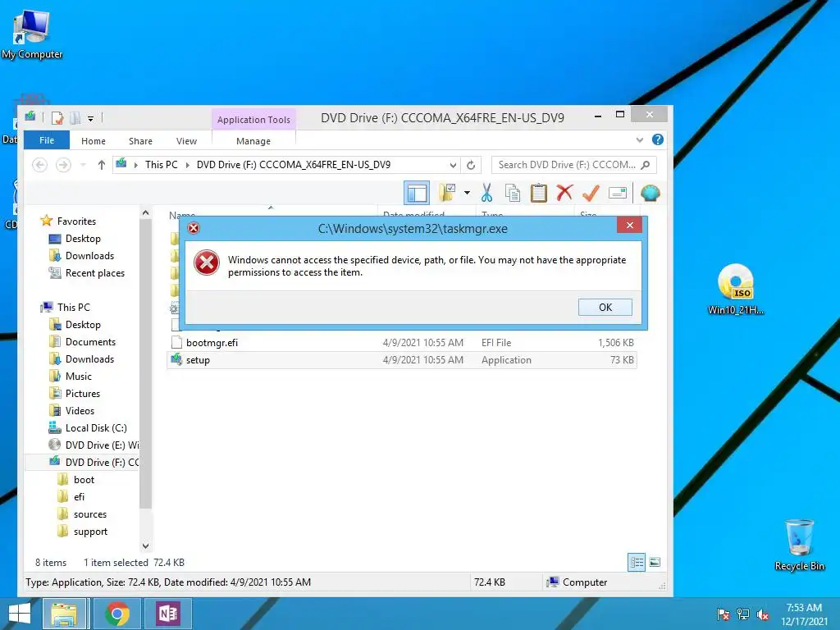Select Videos folder in navigation pane
The height and width of the screenshot is (630, 840).
pos(80,410)
